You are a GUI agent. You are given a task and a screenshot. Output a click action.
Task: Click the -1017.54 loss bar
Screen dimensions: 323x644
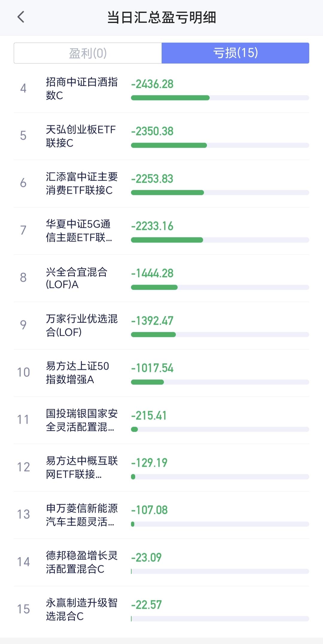[x=220, y=382]
